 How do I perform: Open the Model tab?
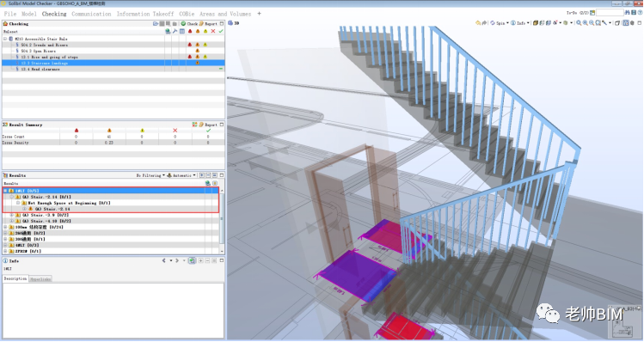pos(28,14)
